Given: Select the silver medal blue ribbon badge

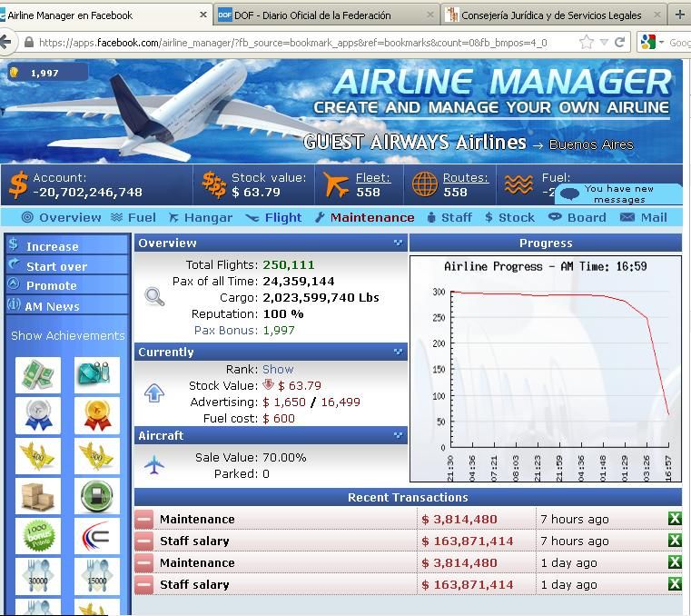Looking at the screenshot, I should click(x=38, y=415).
